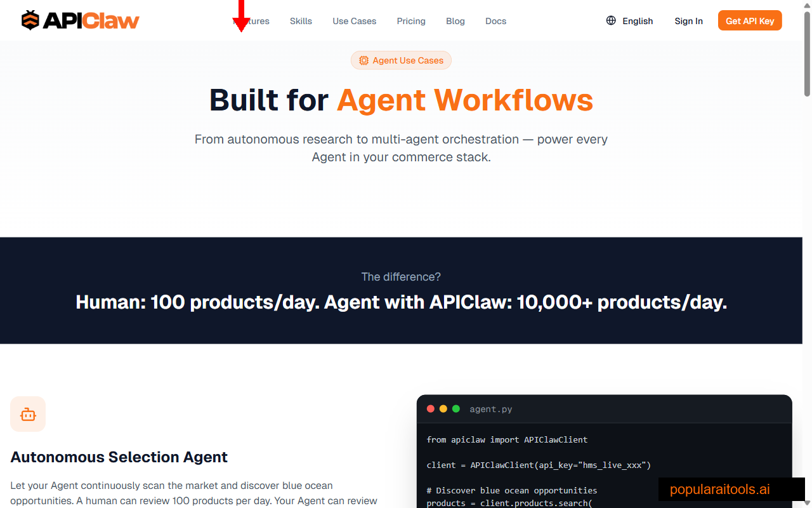Navigate to the Pricing section
This screenshot has width=812, height=508.
(x=411, y=20)
